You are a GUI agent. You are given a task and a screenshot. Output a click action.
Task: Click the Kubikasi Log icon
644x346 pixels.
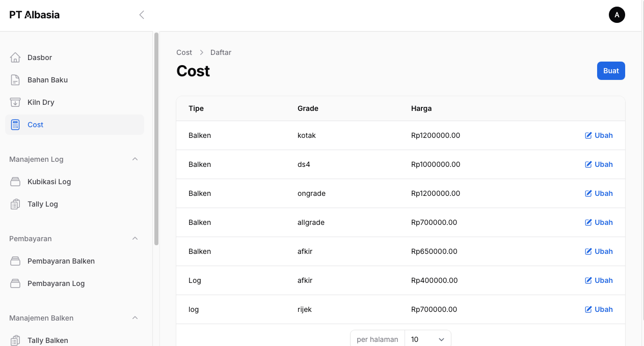pos(15,182)
